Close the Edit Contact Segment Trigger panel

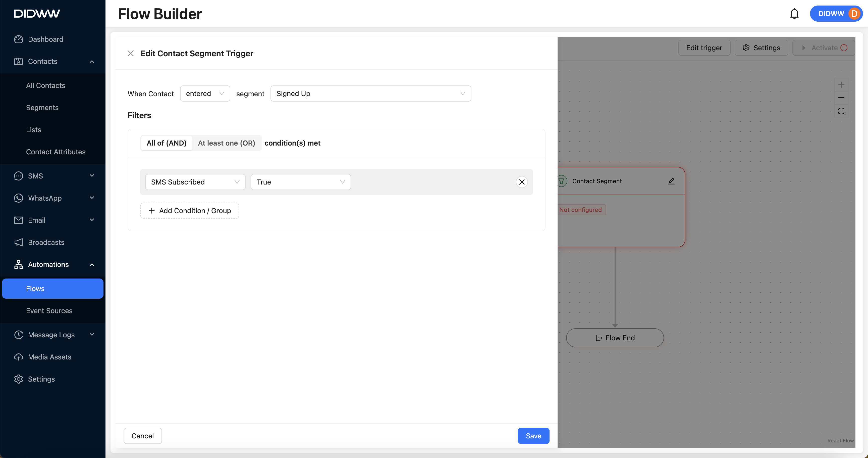130,53
